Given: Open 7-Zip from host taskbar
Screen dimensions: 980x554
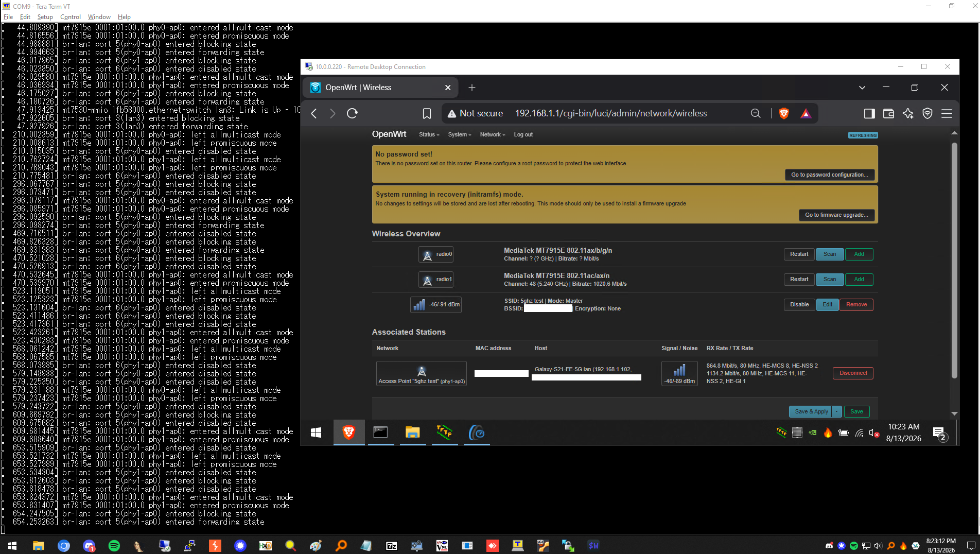Looking at the screenshot, I should 392,546.
